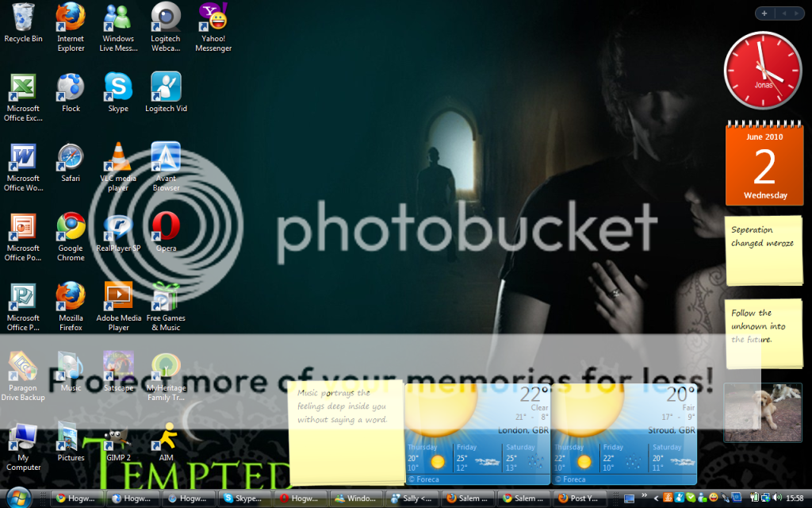The image size is (812, 508).
Task: Open Microsoft Office PowerPoint shortcut
Action: [x=23, y=237]
